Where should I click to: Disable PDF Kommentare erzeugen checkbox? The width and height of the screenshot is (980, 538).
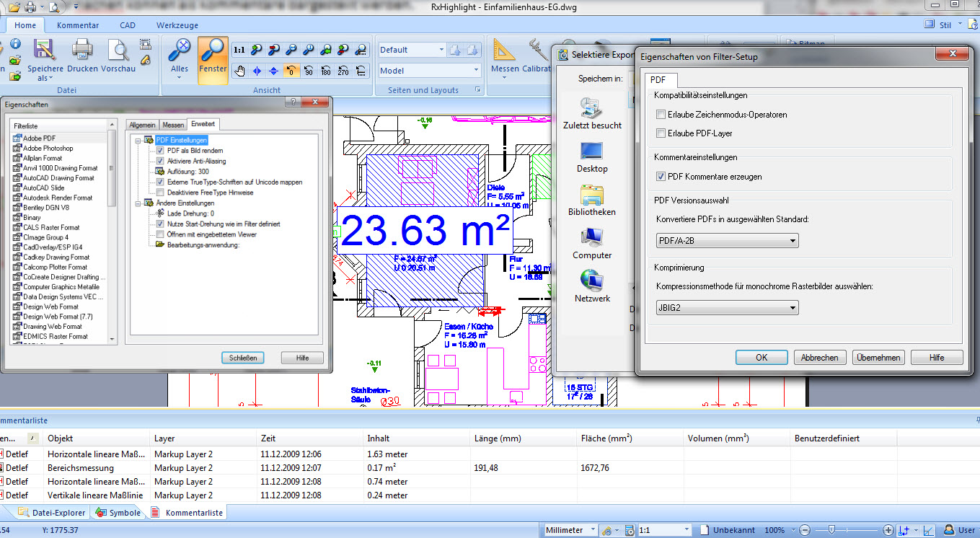(661, 177)
